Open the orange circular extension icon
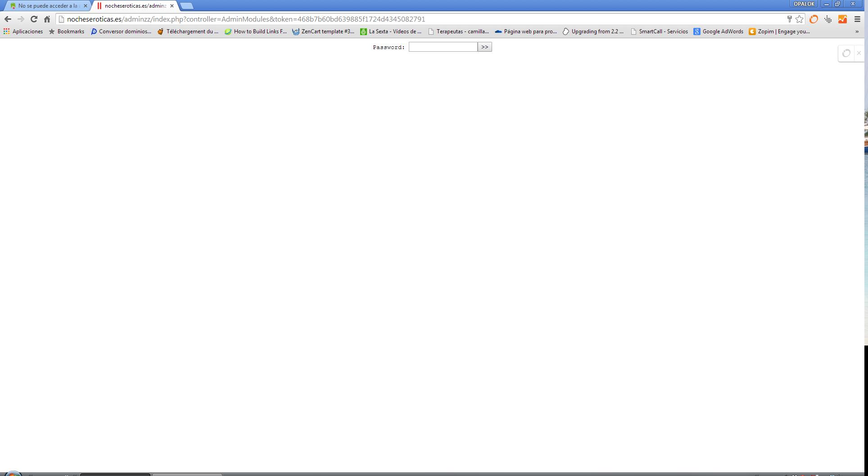This screenshot has height=476, width=868. (x=814, y=19)
